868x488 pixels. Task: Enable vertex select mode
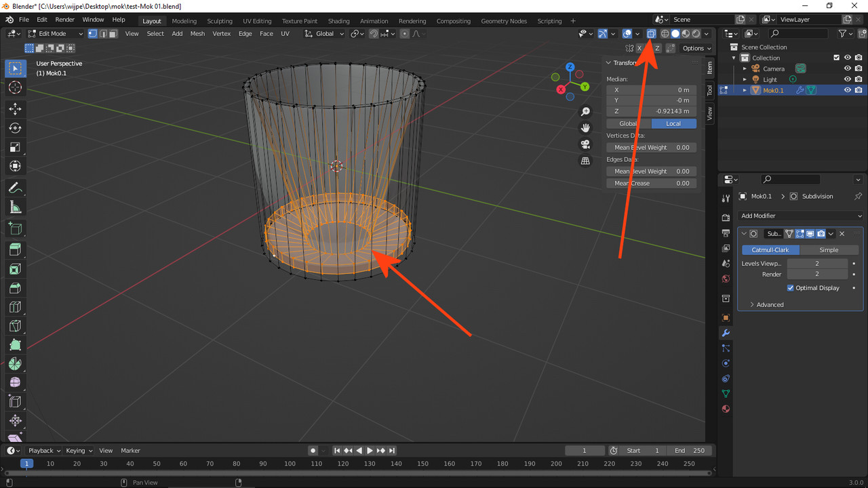[x=93, y=33]
